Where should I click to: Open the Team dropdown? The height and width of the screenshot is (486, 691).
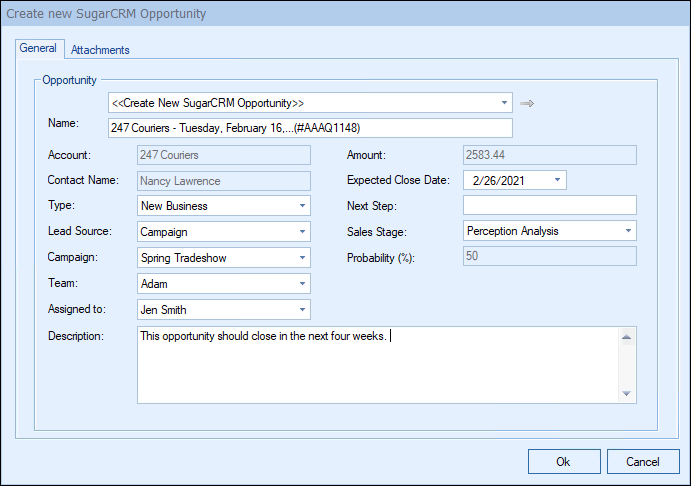(x=302, y=284)
